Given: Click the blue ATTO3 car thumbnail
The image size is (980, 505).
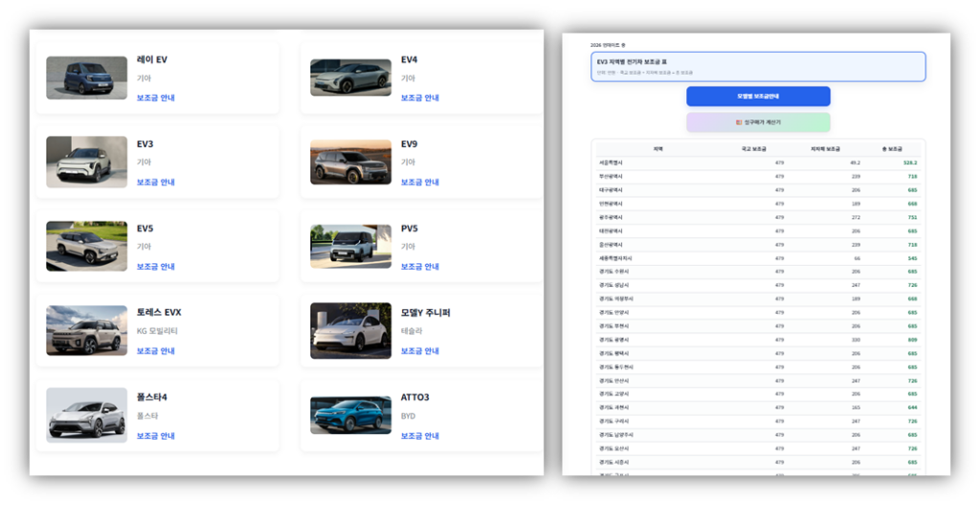Looking at the screenshot, I should point(350,415).
